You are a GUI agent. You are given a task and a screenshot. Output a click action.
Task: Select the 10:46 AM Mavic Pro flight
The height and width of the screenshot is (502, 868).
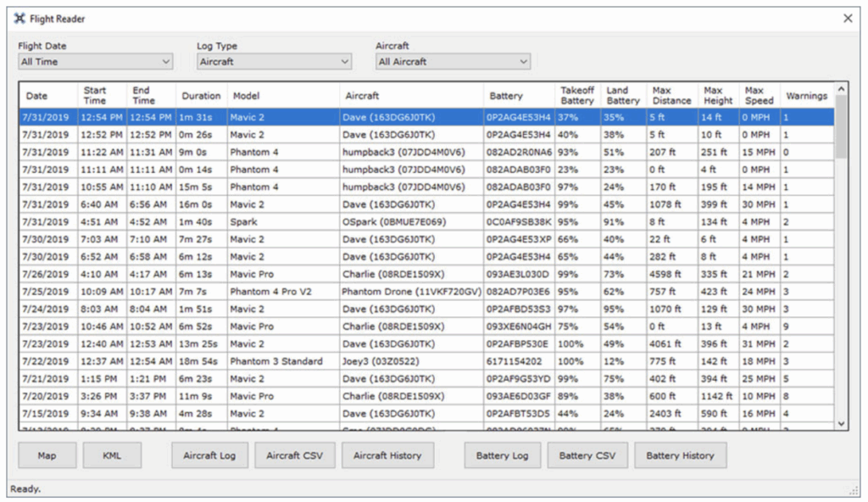tap(427, 326)
